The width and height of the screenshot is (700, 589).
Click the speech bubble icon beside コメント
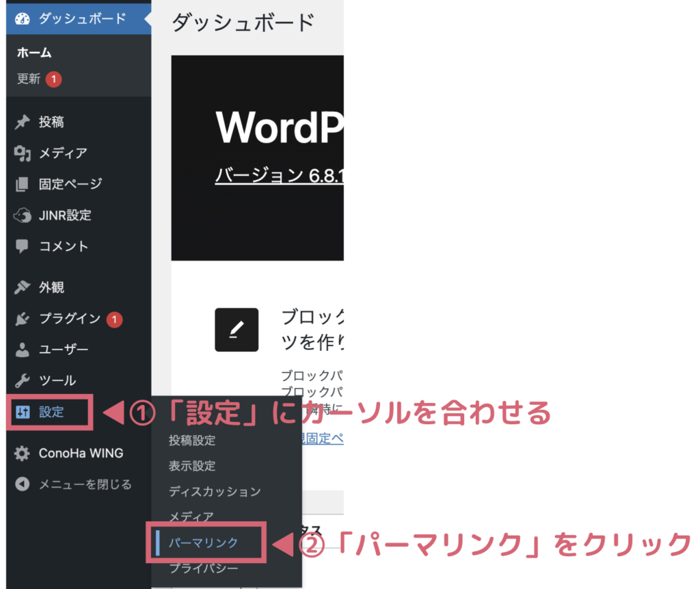pyautogui.click(x=23, y=246)
